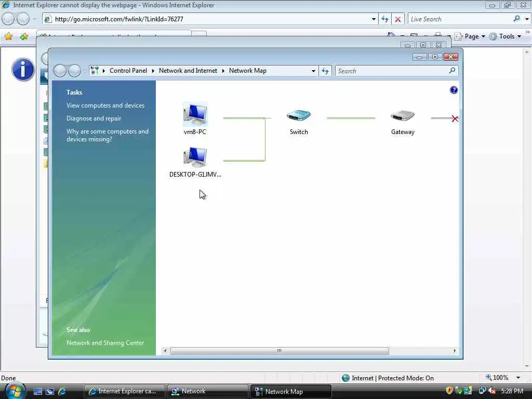The height and width of the screenshot is (399, 532).
Task: Click the security shield tray icon
Action: [449, 391]
